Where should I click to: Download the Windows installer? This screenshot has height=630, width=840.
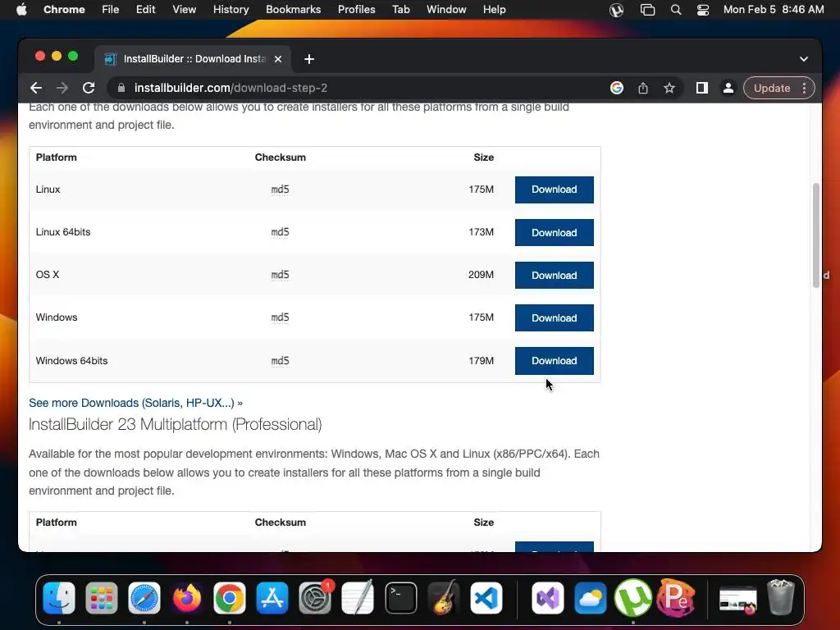[554, 317]
